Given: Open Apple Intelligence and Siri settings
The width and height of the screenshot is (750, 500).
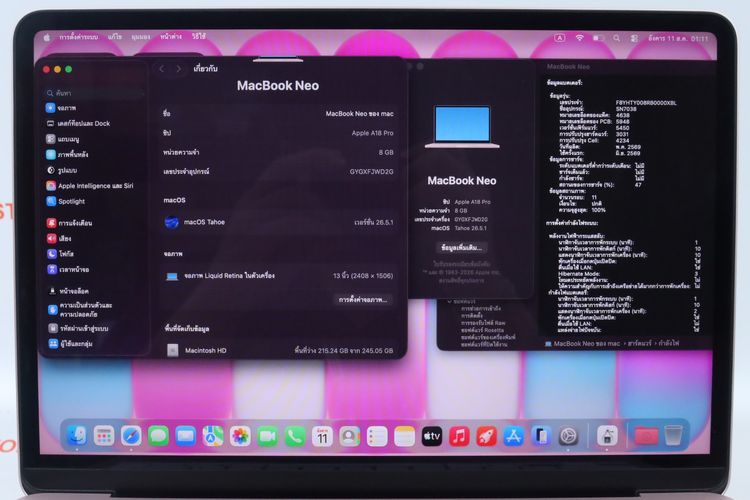Looking at the screenshot, I should 89,186.
